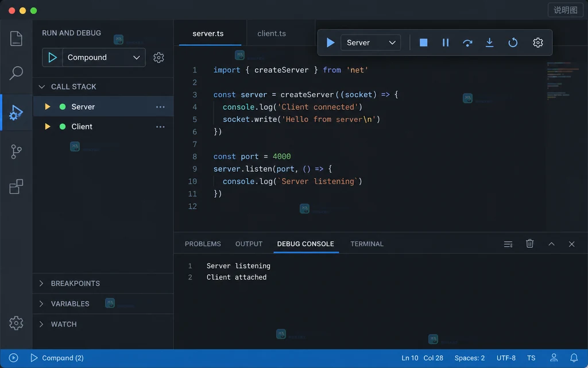
Task: Open more actions for Client session
Action: click(161, 127)
